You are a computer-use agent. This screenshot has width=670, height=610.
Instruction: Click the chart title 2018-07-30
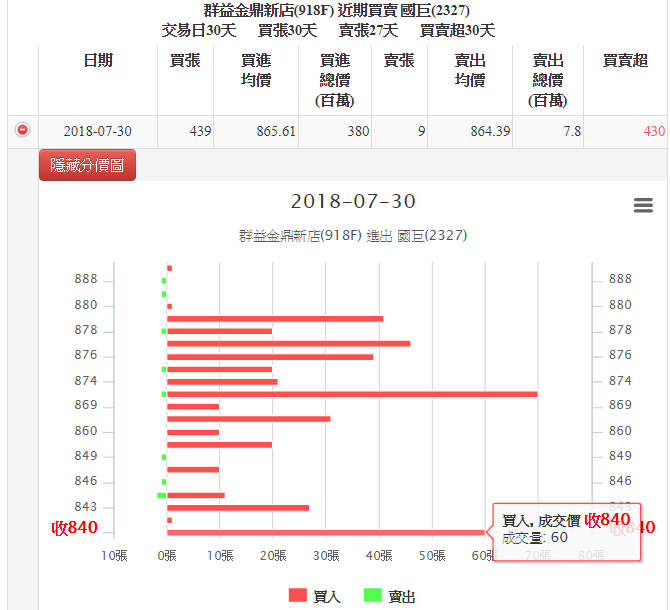tap(353, 202)
